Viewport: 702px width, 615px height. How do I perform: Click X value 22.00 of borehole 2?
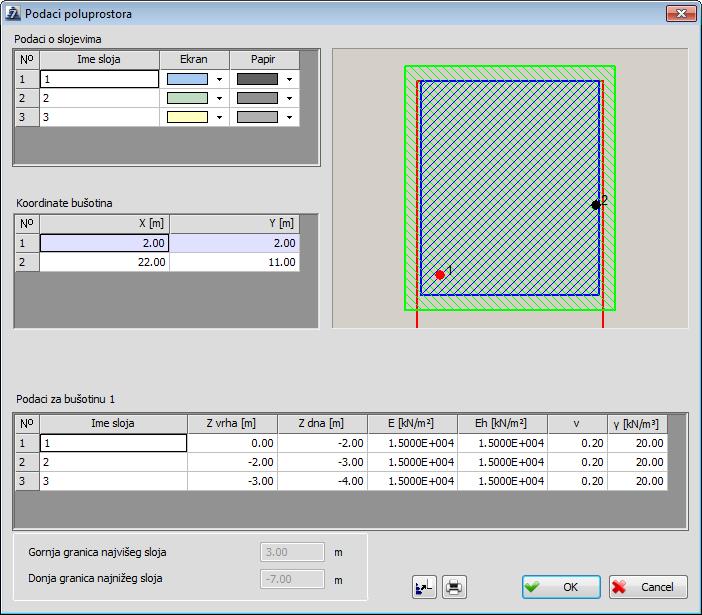[x=104, y=262]
